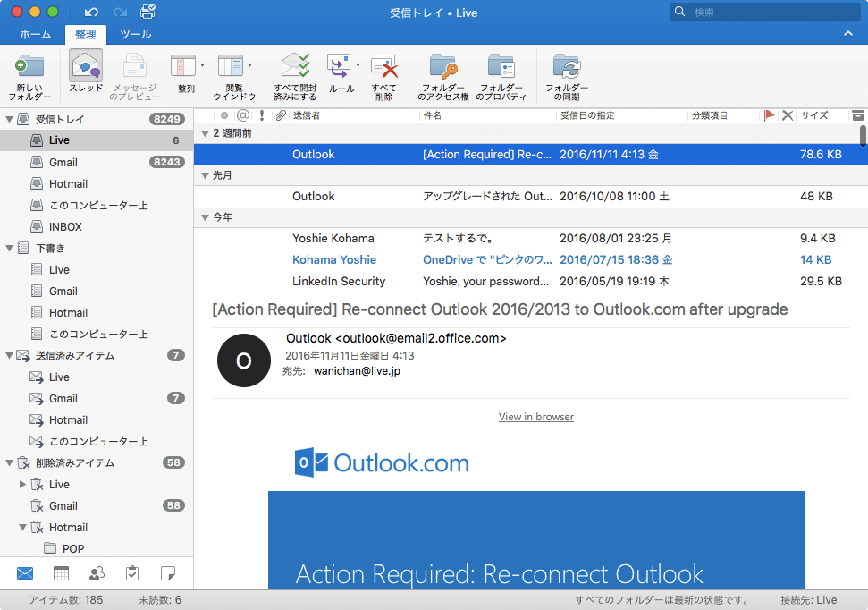Sort by 受信日の指定 column header
Viewport: 868px width, 610px height.
587,115
